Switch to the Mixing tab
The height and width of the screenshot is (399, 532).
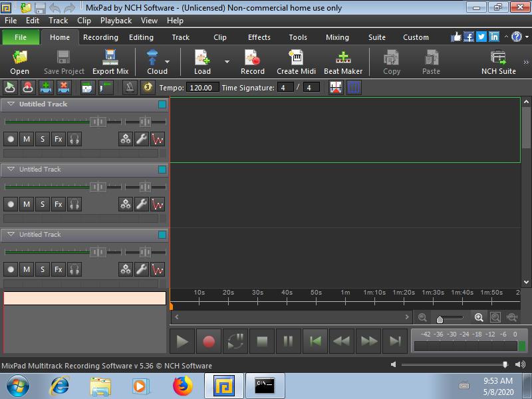[x=337, y=37]
